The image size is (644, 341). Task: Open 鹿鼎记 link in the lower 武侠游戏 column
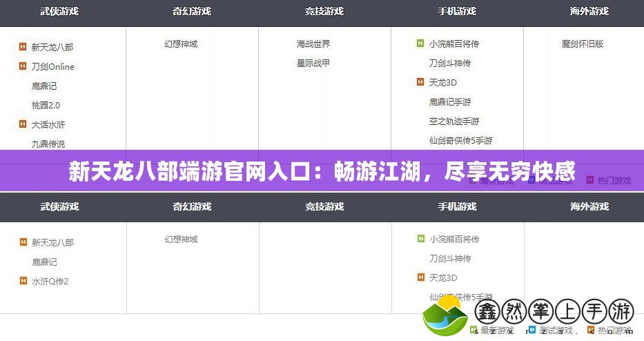pyautogui.click(x=44, y=262)
